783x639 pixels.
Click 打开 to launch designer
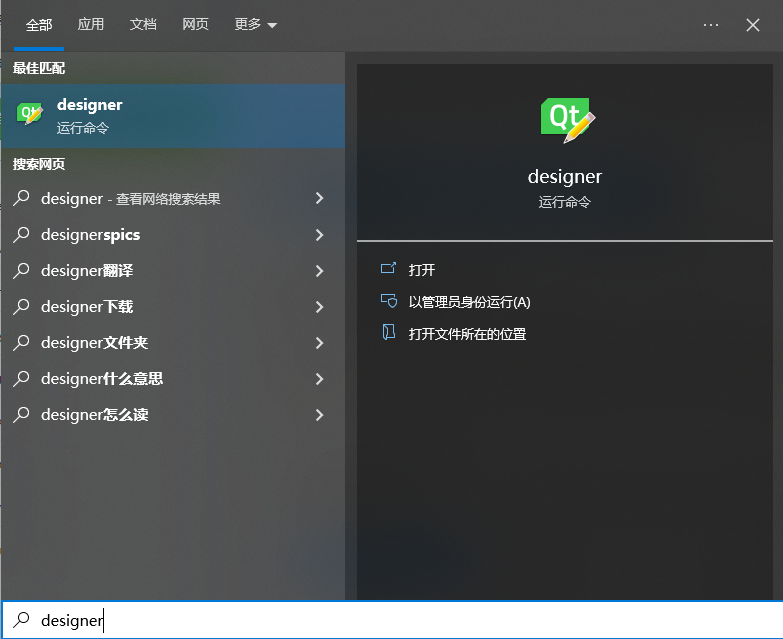pyautogui.click(x=421, y=270)
